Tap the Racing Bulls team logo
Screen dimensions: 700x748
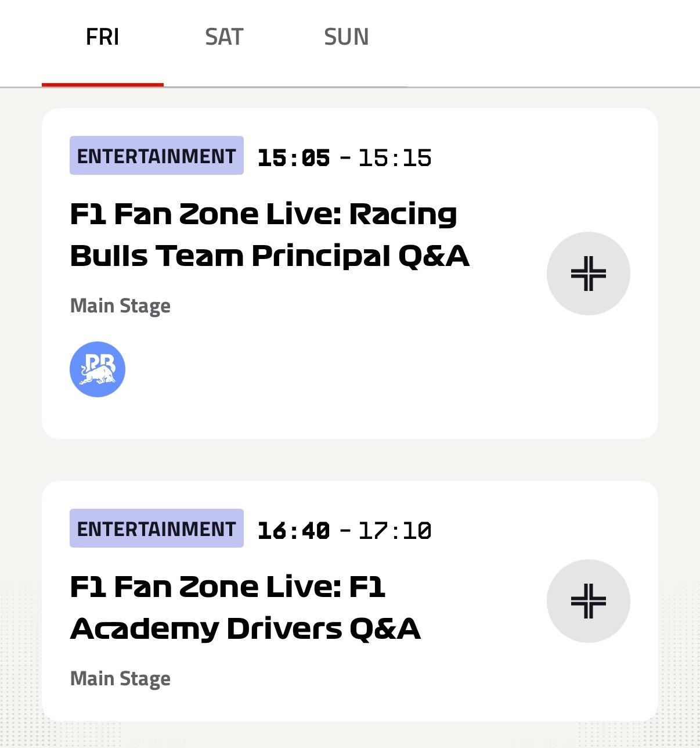click(x=98, y=369)
